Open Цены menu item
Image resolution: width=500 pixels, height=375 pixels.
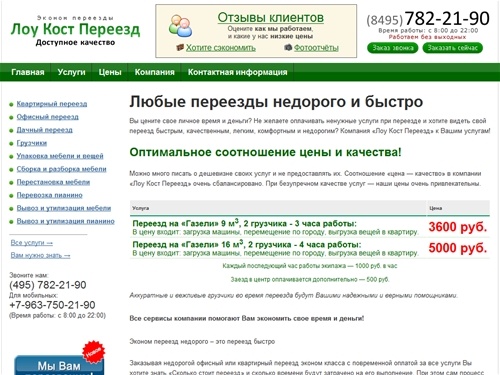110,72
